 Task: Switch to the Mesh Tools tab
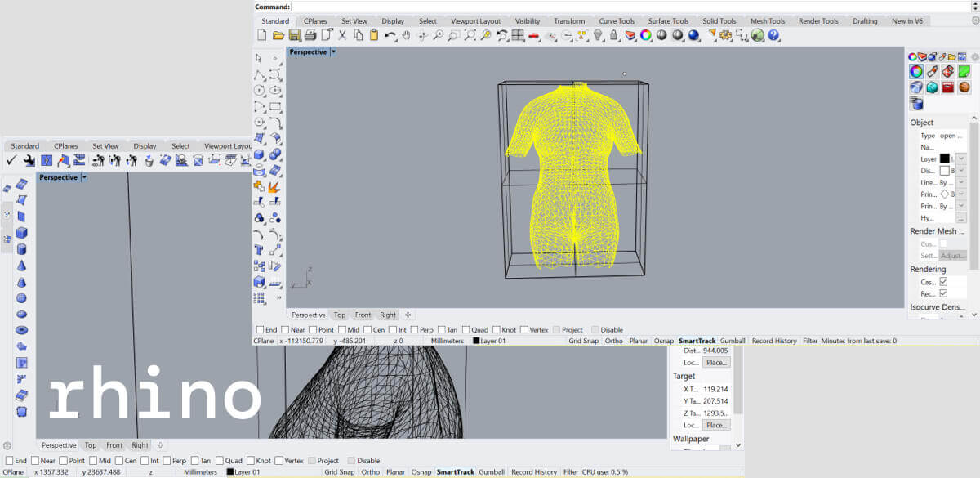point(768,21)
